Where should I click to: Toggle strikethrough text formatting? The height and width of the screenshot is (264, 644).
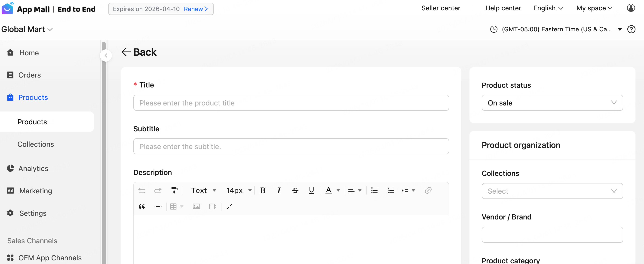295,190
